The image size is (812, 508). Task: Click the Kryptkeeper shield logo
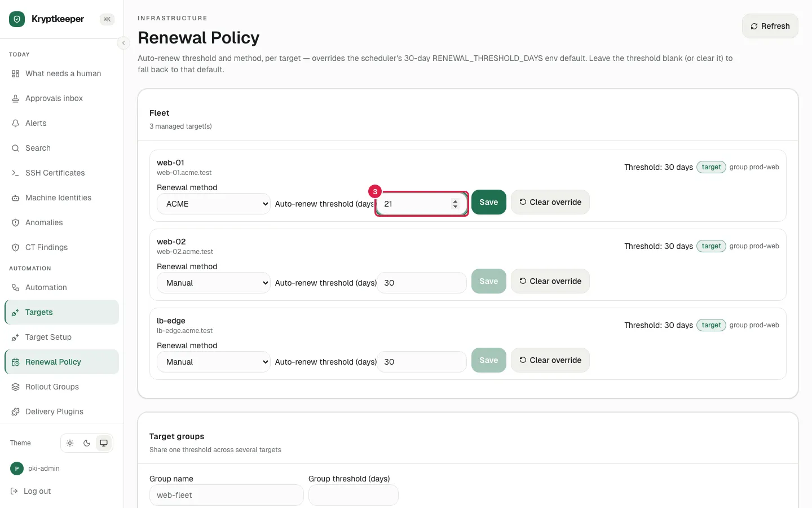tap(17, 19)
